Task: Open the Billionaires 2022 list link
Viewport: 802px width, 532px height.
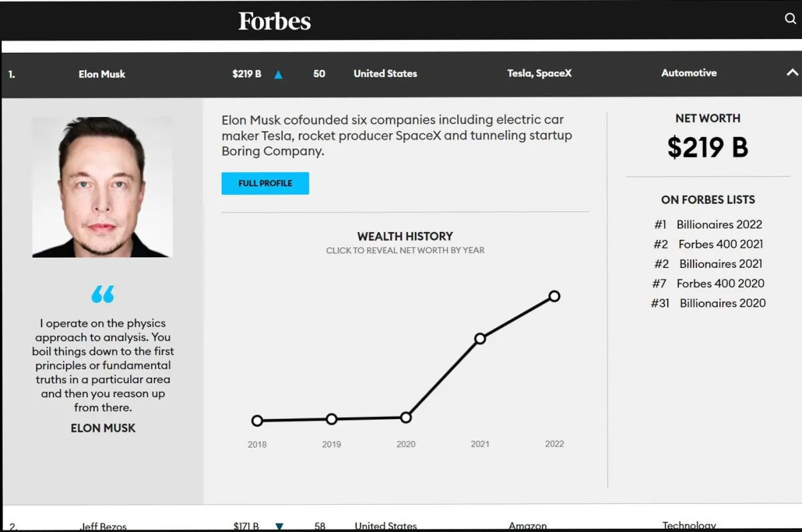Action: (x=719, y=225)
